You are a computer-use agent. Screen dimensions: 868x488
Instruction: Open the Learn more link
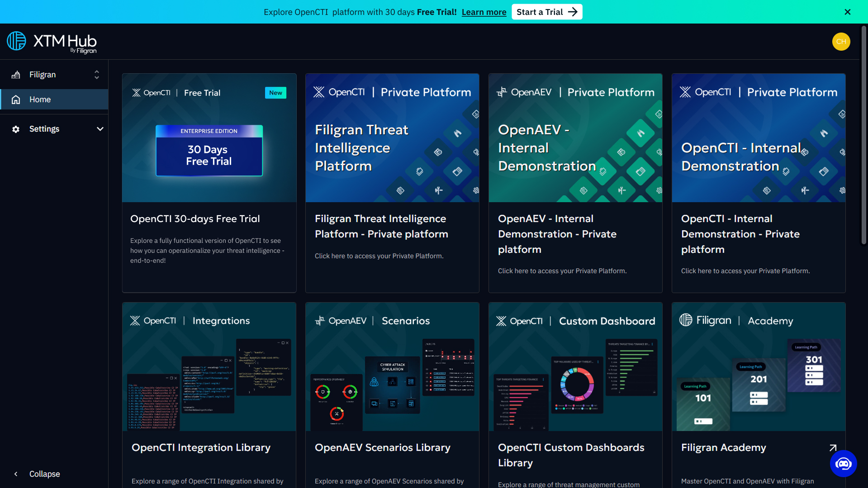484,12
